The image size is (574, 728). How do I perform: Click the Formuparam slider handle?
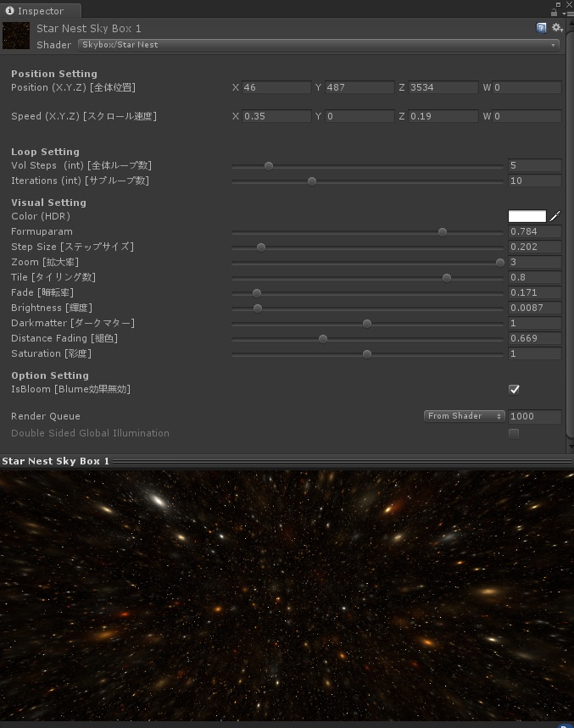443,231
